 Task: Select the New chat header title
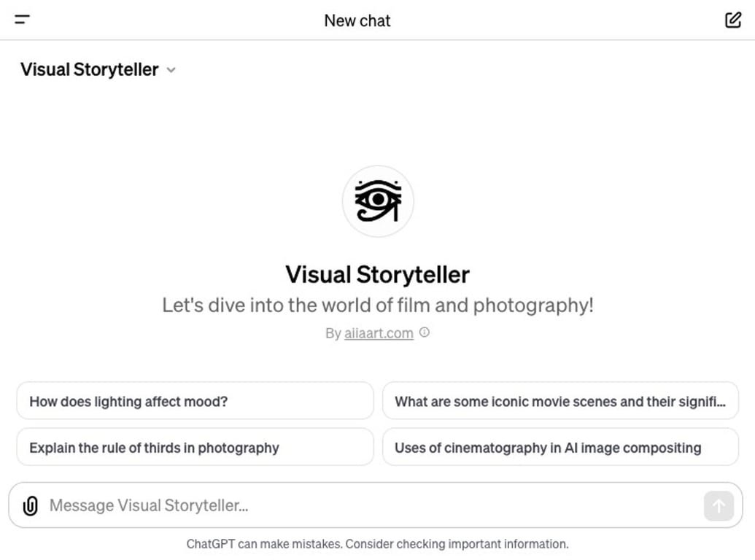point(357,20)
